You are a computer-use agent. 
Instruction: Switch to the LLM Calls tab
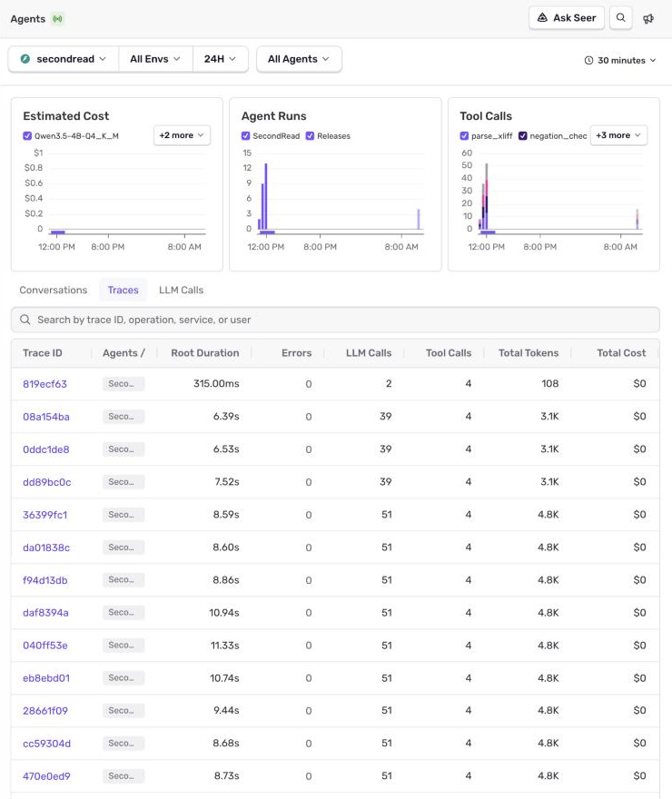[x=182, y=290]
